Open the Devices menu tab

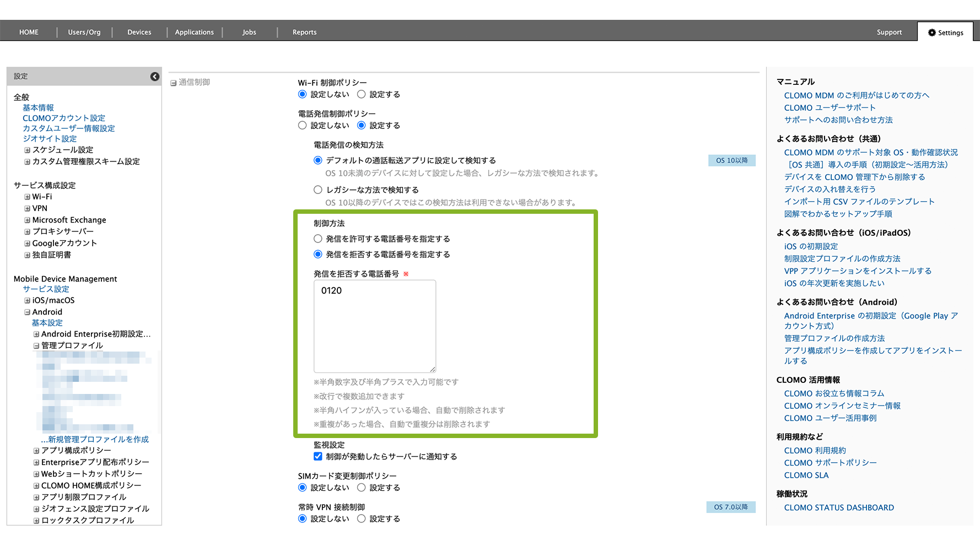point(139,33)
